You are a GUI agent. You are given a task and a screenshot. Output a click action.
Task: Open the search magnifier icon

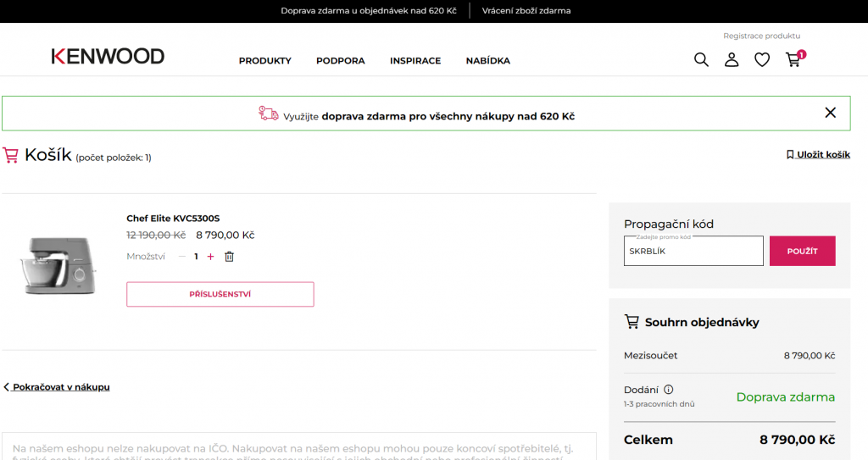pos(701,60)
